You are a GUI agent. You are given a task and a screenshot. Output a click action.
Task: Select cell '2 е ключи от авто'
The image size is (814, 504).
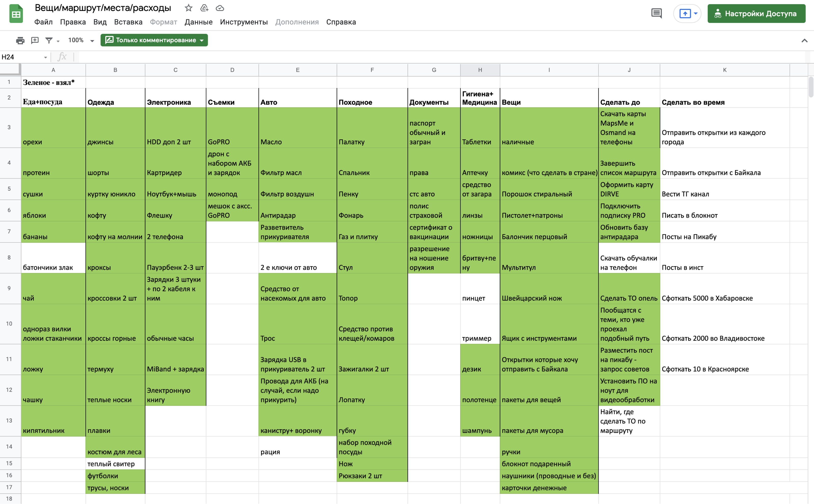(297, 258)
